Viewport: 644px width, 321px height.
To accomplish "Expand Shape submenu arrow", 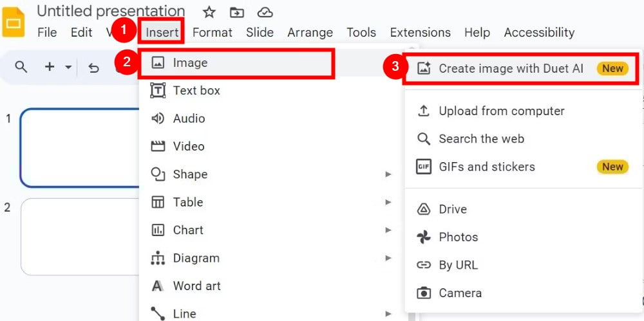I will pyautogui.click(x=388, y=174).
